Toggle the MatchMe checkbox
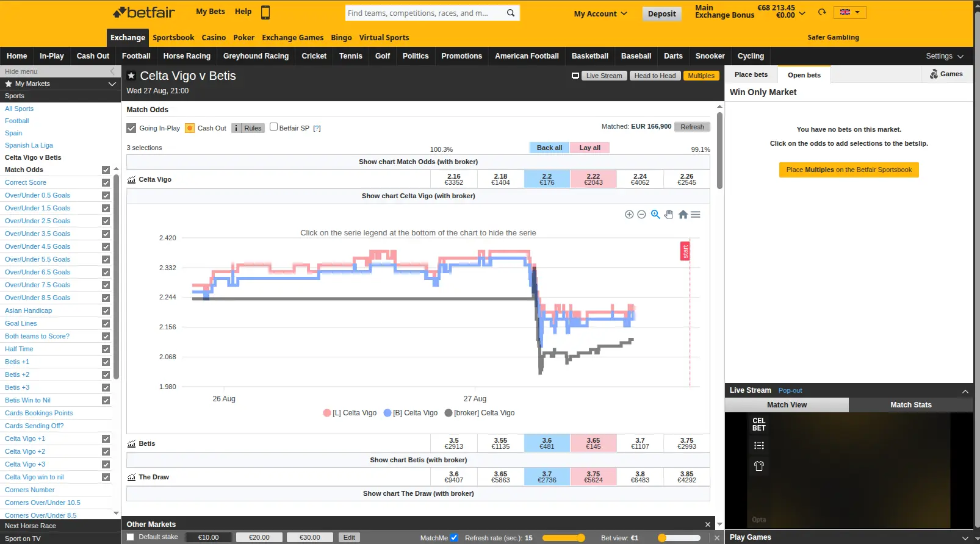The height and width of the screenshot is (544, 980). coord(454,537)
